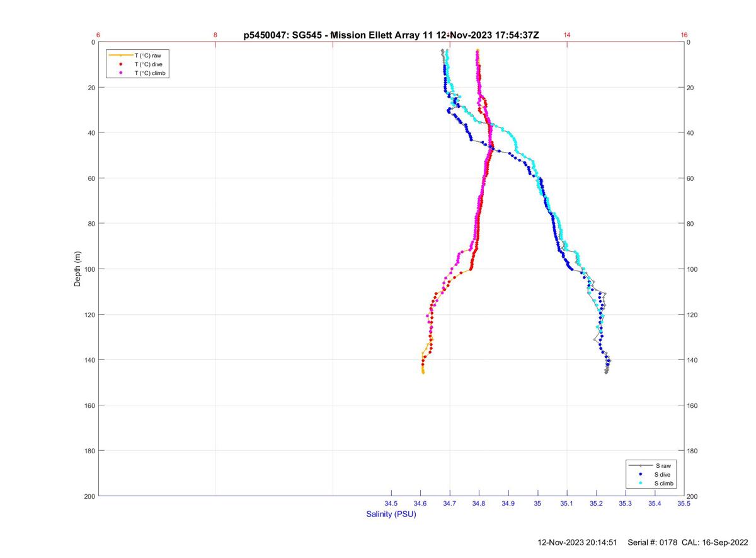The height and width of the screenshot is (558, 756).
Task: Select depth tick '60' on the left axis
Action: click(x=92, y=178)
